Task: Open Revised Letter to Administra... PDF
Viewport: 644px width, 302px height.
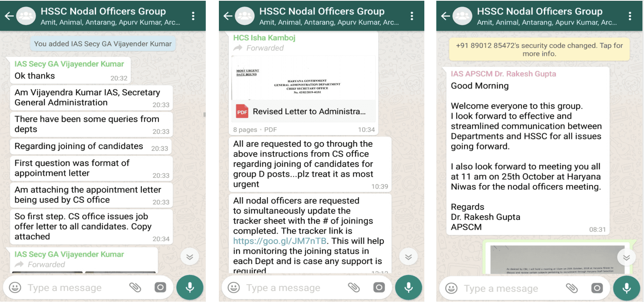Action: pyautogui.click(x=303, y=111)
